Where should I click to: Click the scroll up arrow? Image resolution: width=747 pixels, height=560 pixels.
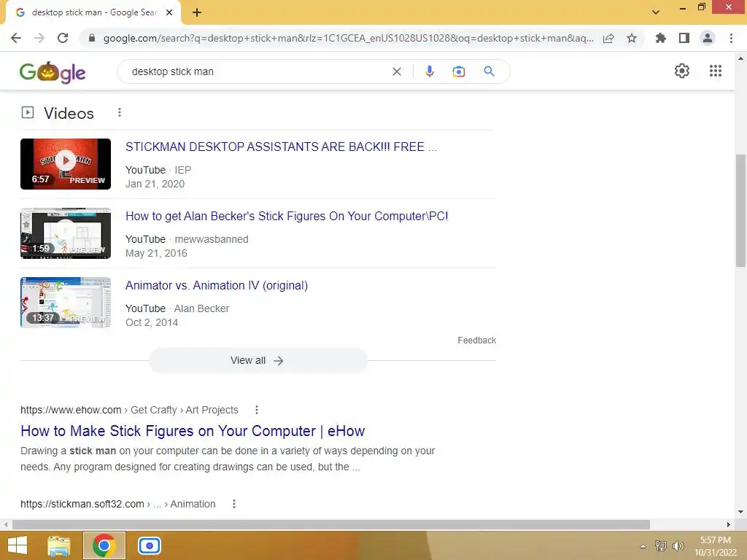pos(740,59)
